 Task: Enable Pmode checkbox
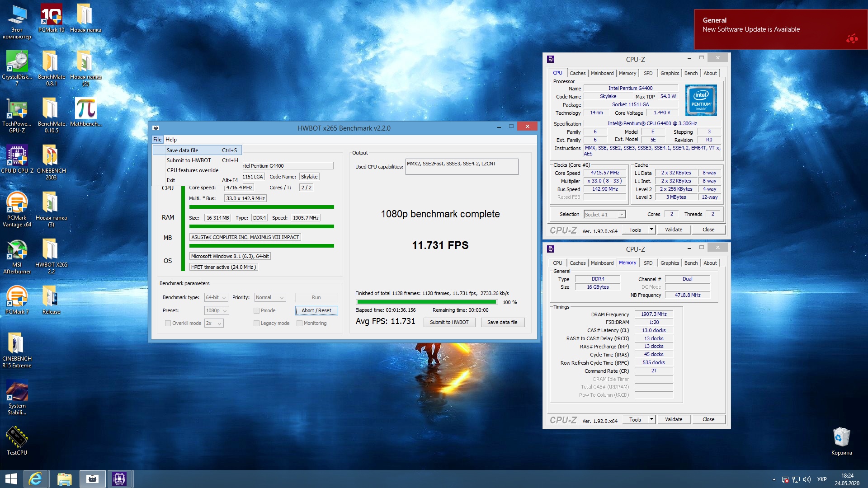[256, 310]
